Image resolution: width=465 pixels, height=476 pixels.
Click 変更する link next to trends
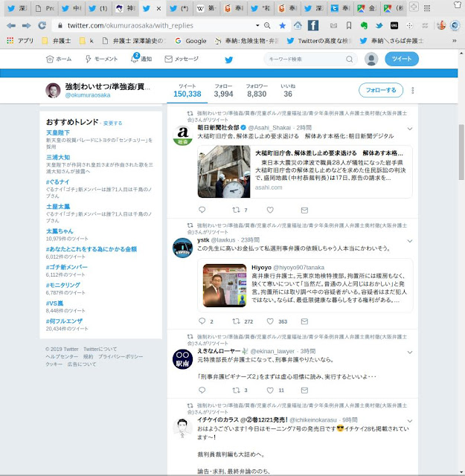112,123
